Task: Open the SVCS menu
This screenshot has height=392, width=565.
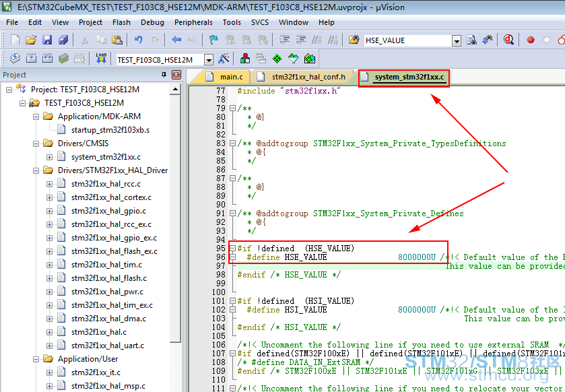Action: click(260, 22)
